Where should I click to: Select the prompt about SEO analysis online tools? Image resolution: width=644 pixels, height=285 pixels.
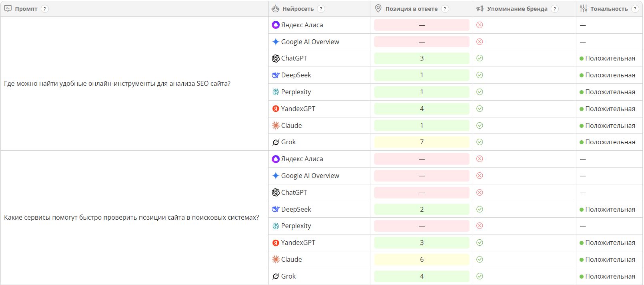[x=117, y=84]
